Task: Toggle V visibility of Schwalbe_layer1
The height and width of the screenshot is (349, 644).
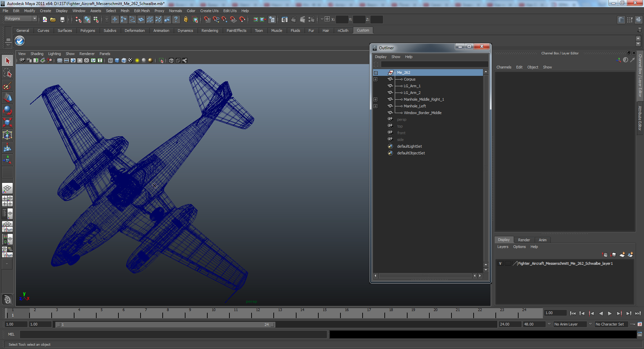Action: 500,263
